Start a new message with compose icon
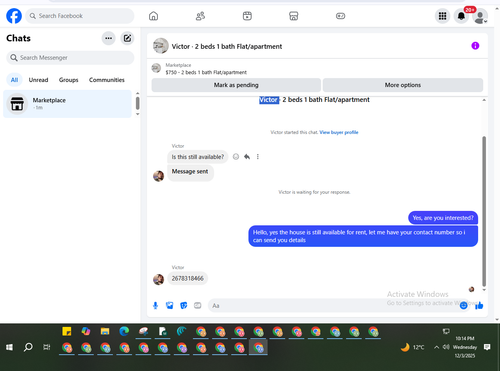 (x=127, y=38)
